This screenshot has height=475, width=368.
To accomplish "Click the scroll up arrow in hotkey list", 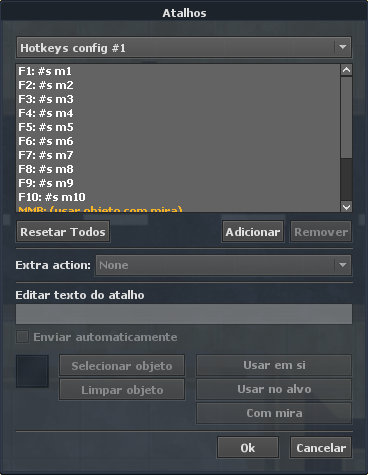I will [x=346, y=70].
